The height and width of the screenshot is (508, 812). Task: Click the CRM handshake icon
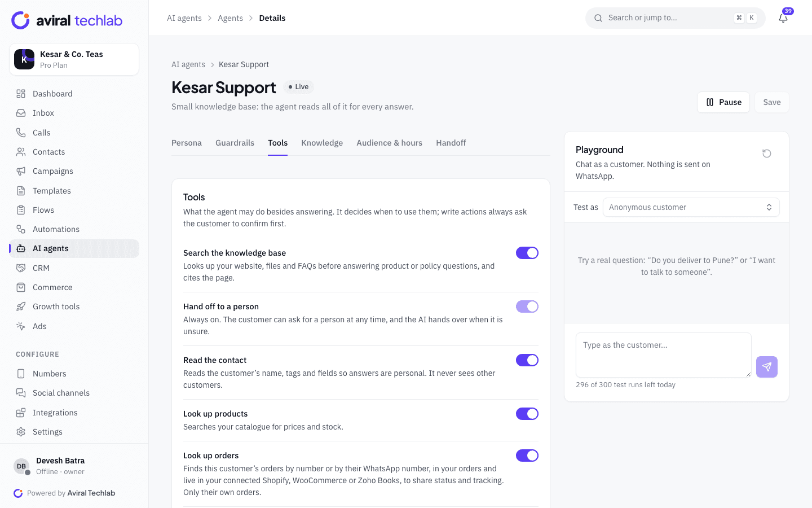[21, 268]
